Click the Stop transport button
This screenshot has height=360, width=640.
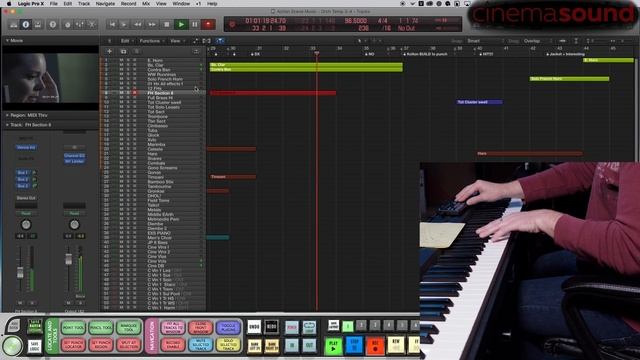click(167, 24)
